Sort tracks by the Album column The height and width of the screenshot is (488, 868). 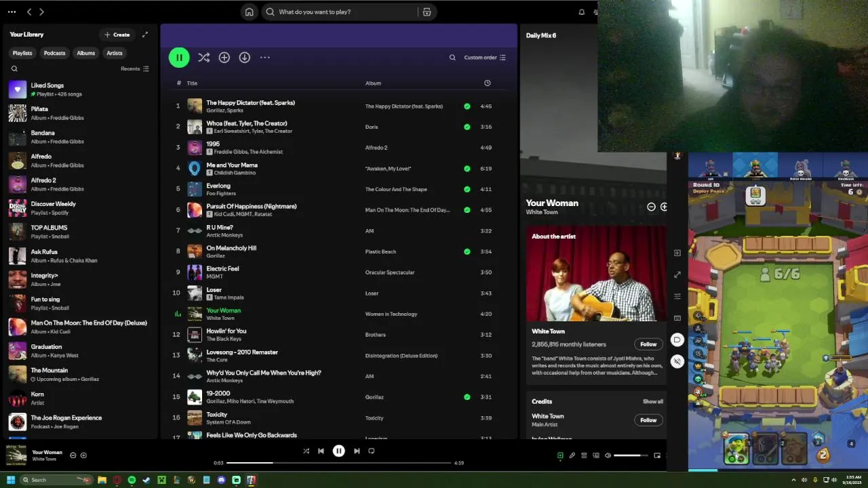pyautogui.click(x=373, y=83)
